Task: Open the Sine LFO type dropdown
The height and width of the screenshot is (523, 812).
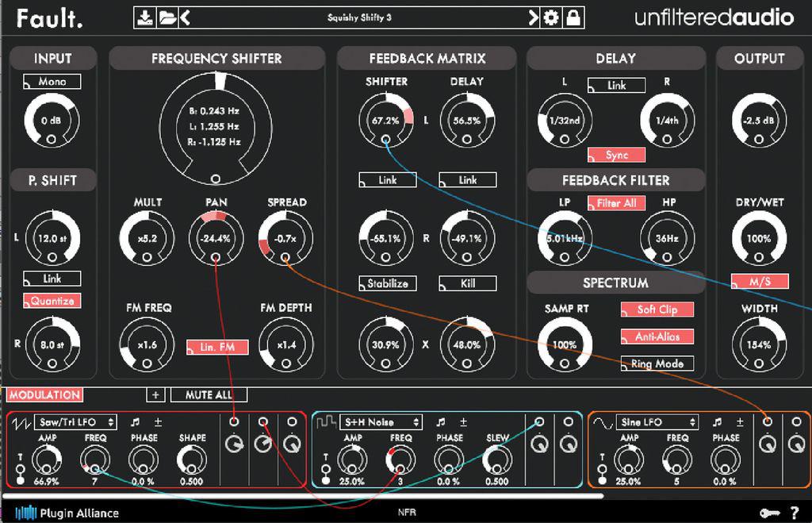Action: [657, 422]
